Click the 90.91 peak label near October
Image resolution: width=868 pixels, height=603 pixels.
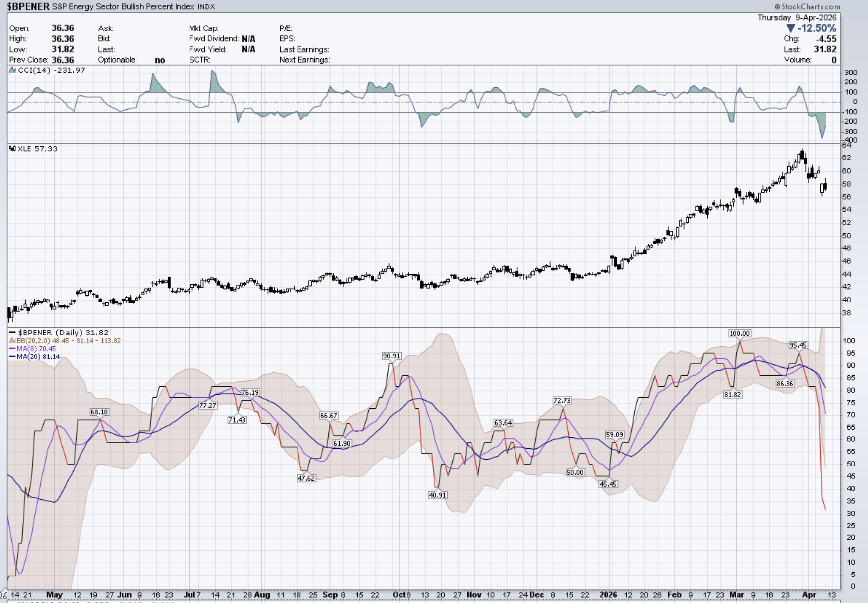coord(391,356)
